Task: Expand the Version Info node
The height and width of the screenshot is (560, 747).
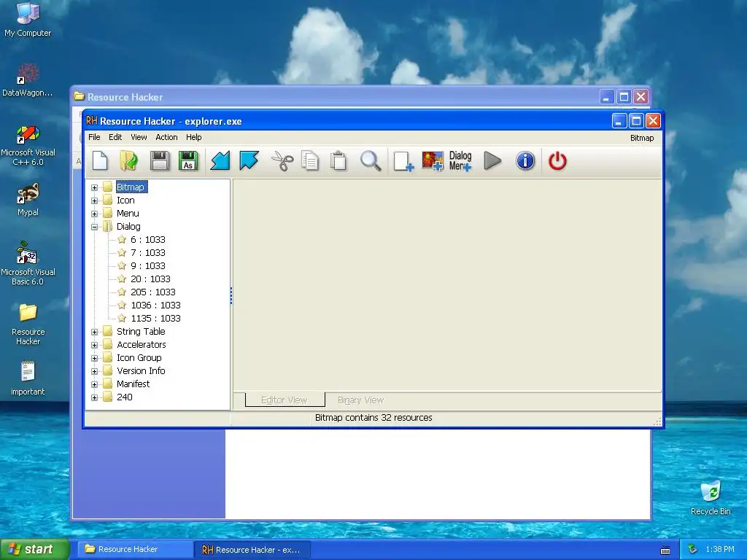Action: pyautogui.click(x=94, y=371)
